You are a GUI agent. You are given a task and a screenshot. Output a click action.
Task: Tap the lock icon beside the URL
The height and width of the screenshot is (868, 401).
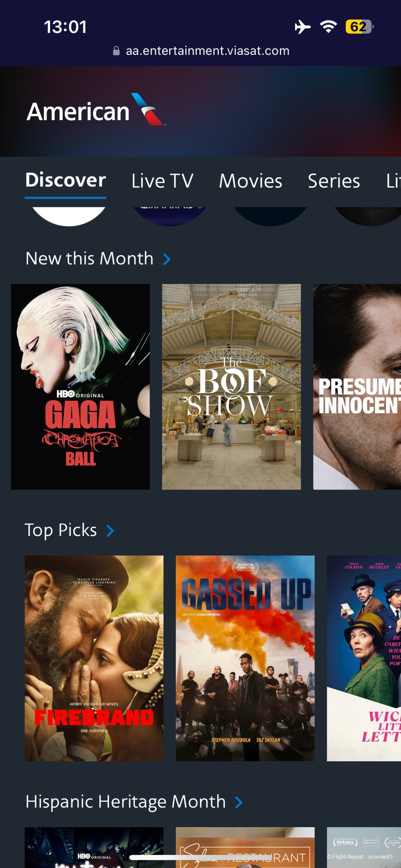116,51
